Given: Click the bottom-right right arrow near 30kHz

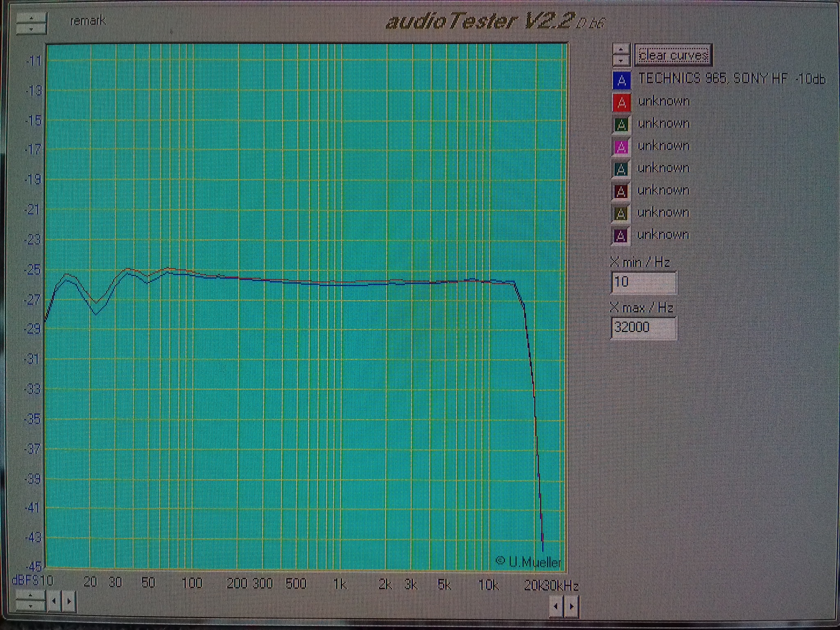Looking at the screenshot, I should point(572,606).
